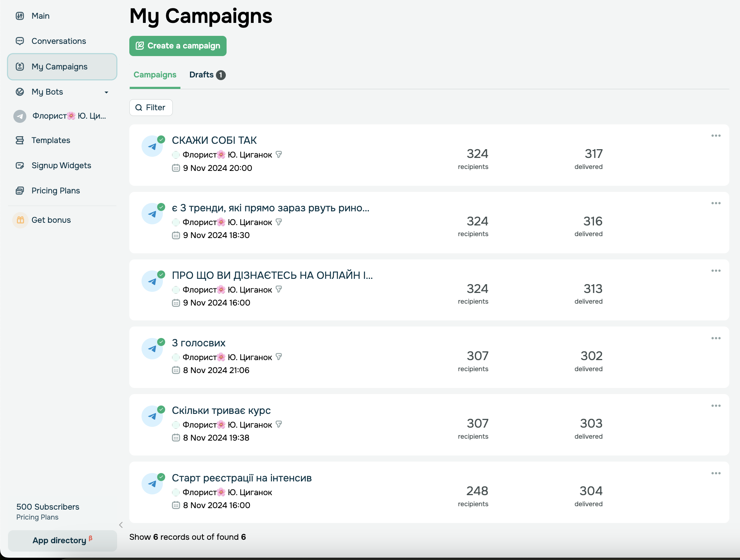
Task: Click the Filter search field
Action: (x=151, y=108)
